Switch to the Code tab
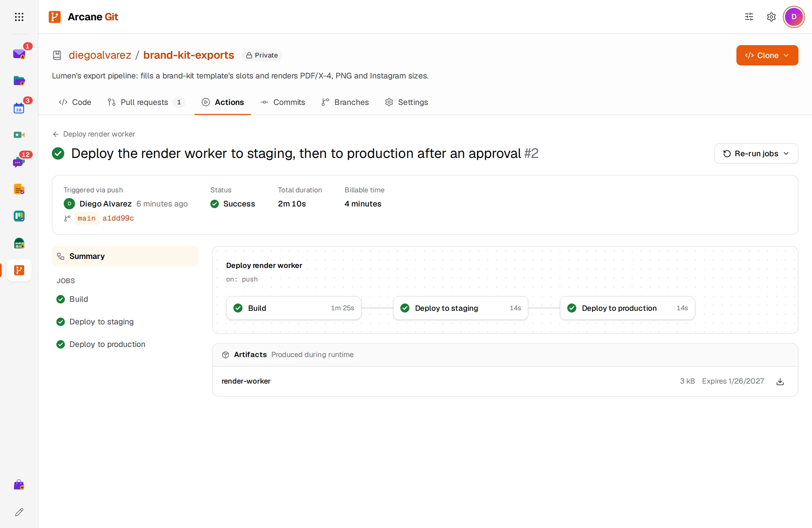The height and width of the screenshot is (528, 812). 75,102
